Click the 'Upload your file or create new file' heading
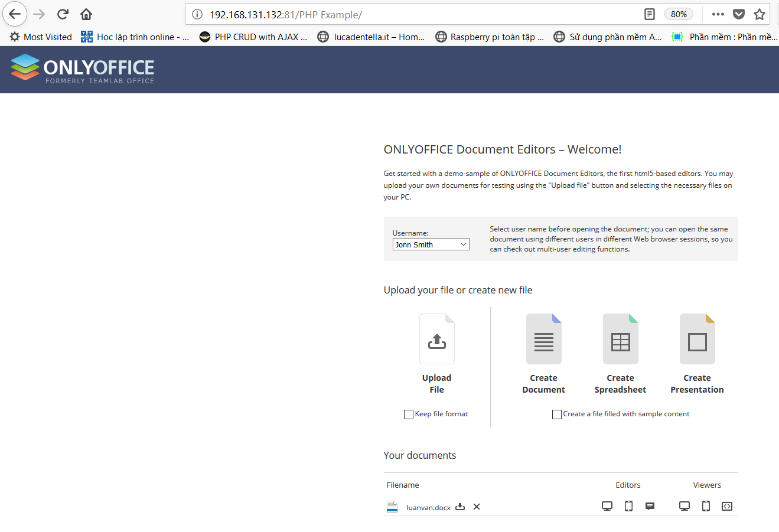This screenshot has height=532, width=779. pos(458,290)
